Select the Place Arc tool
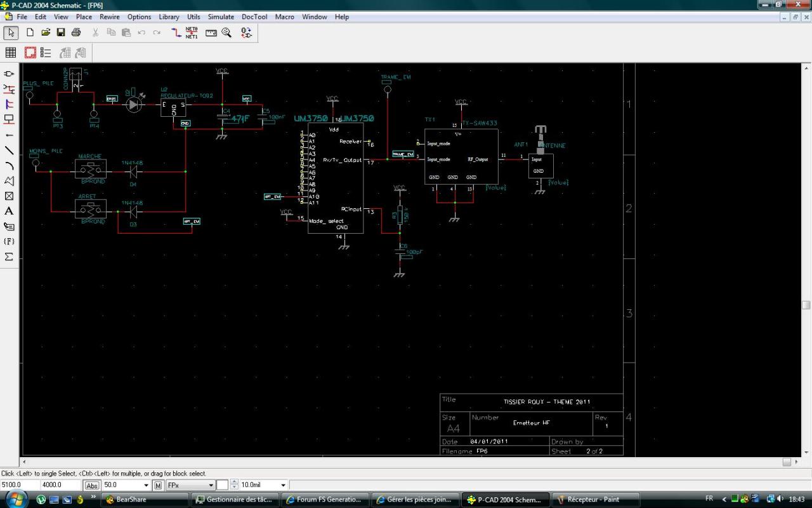812x508 pixels. tap(10, 166)
